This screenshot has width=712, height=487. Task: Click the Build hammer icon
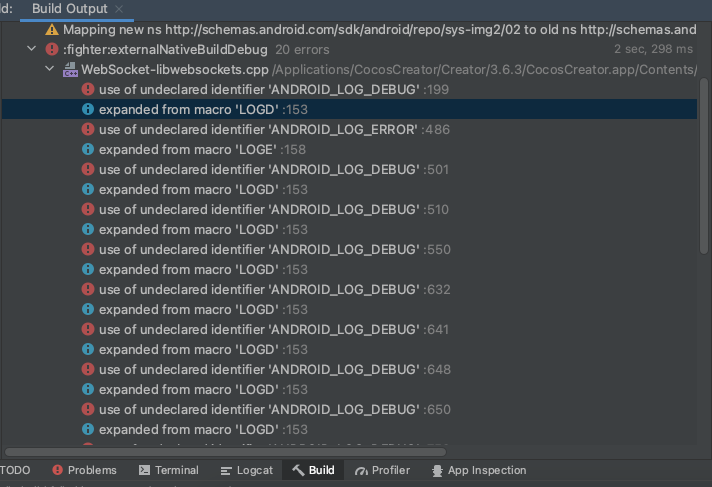click(298, 470)
